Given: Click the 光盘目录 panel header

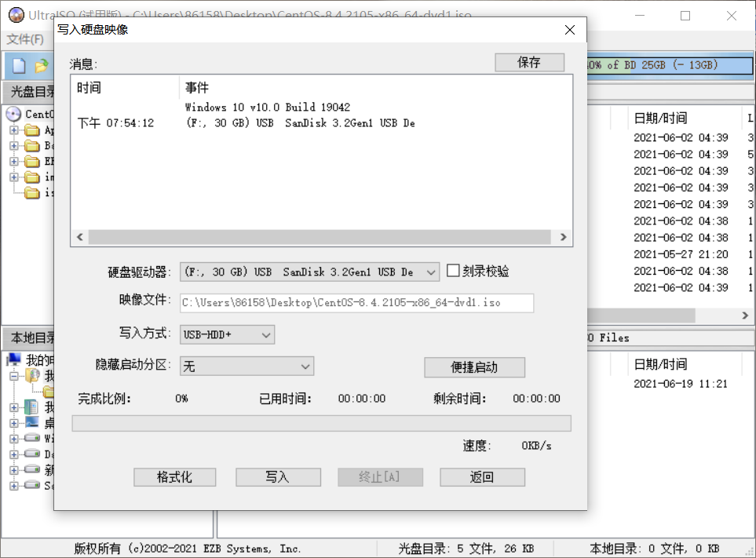Looking at the screenshot, I should 28,92.
